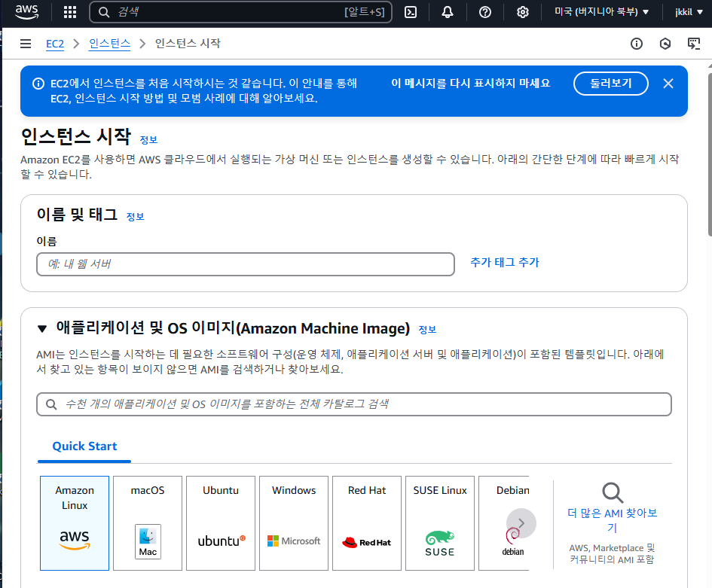This screenshot has height=588, width=712.
Task: Select the Amazon Linux AMI tile
Action: point(75,523)
